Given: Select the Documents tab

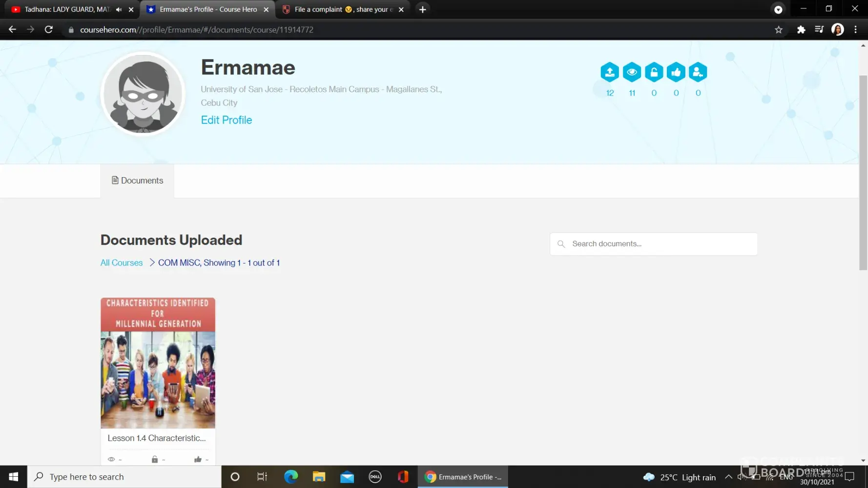Looking at the screenshot, I should point(137,181).
